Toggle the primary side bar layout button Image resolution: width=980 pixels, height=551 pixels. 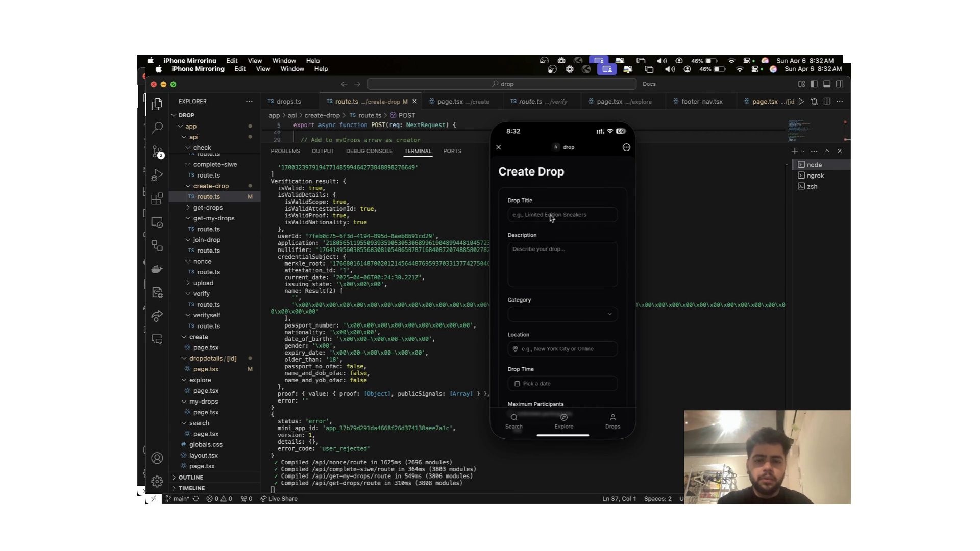coord(814,84)
